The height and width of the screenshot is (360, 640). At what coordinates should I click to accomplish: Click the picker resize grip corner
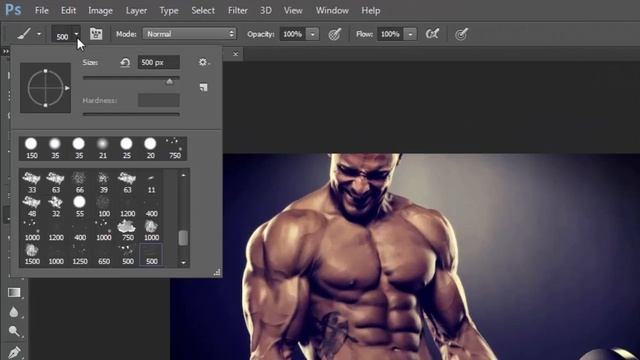click(x=217, y=272)
